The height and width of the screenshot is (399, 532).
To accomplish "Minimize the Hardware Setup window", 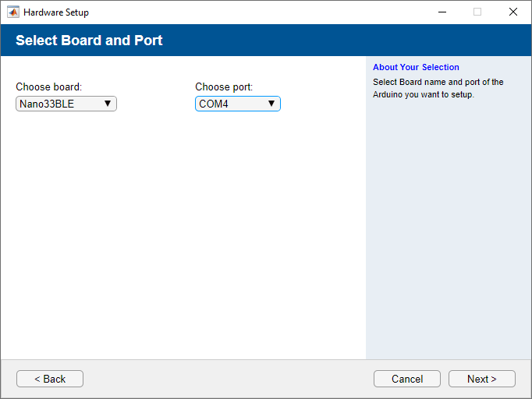I will pyautogui.click(x=442, y=12).
